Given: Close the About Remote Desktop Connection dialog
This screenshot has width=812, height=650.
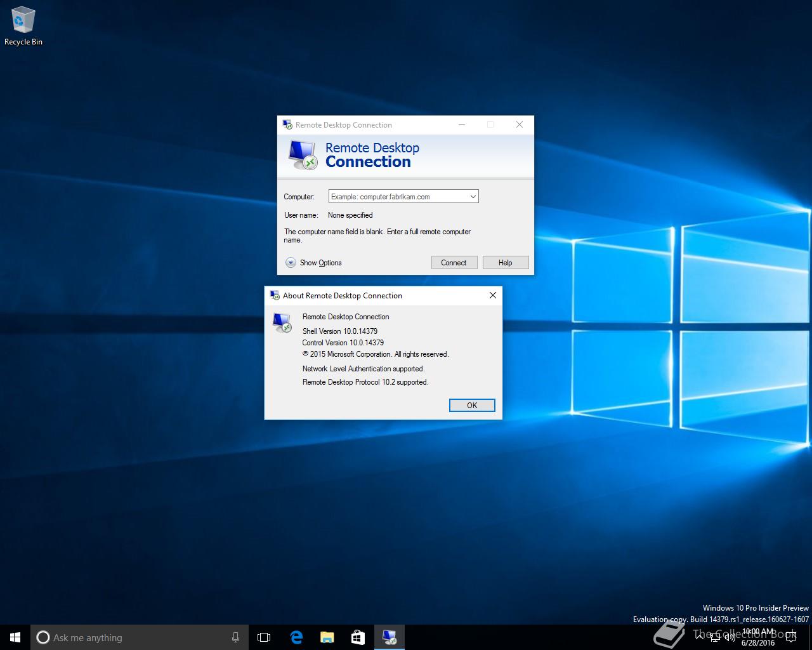Looking at the screenshot, I should tap(493, 295).
